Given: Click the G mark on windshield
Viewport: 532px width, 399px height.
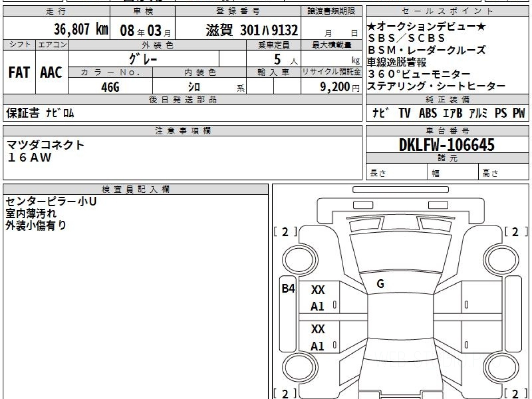Looking at the screenshot, I should point(380,285).
